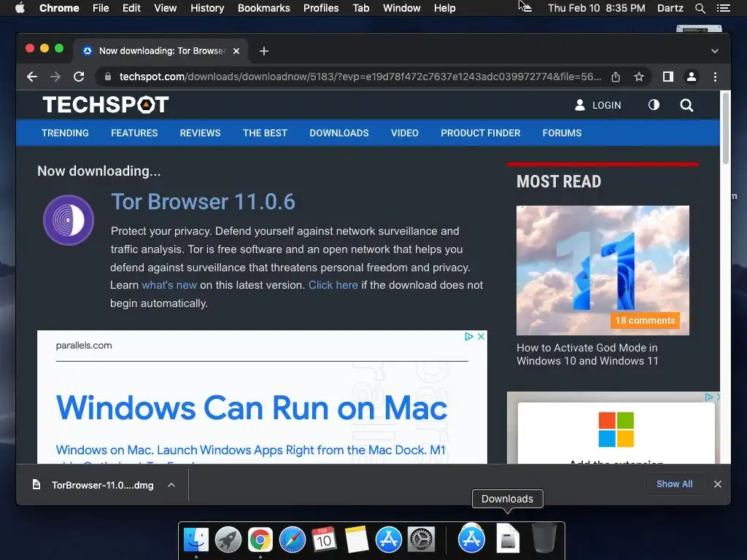
Task: Open Calendar from the Dock
Action: (x=324, y=540)
